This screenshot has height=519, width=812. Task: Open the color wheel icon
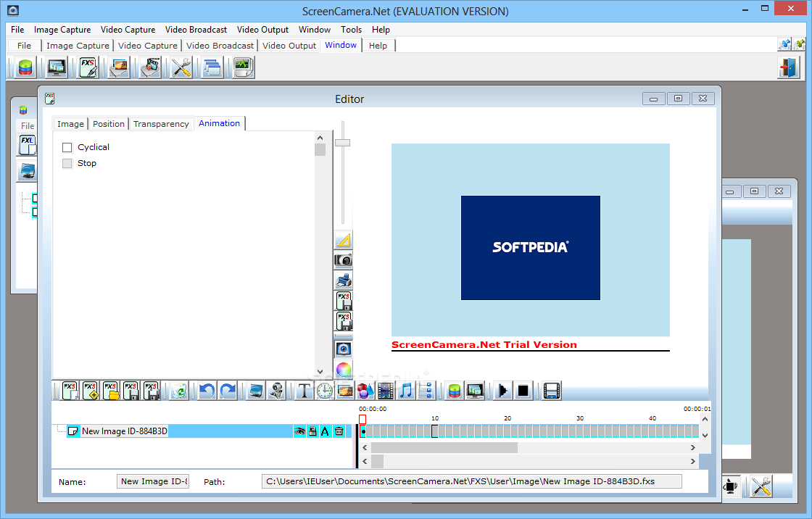click(x=344, y=369)
